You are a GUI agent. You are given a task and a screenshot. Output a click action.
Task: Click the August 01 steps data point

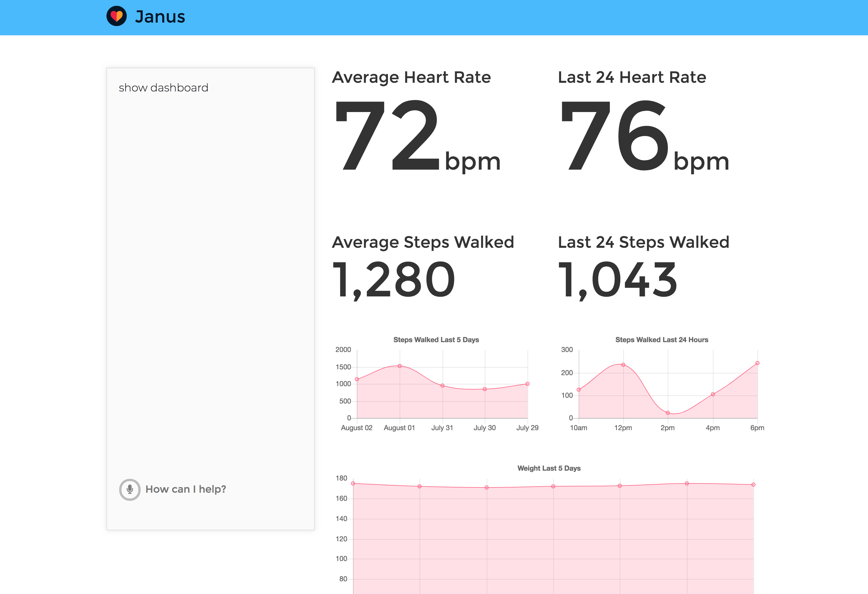click(x=400, y=366)
